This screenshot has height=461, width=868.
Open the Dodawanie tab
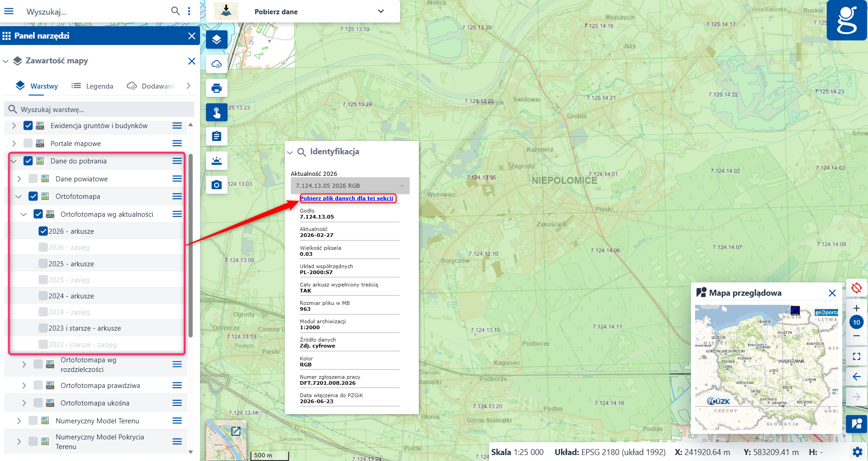click(151, 86)
